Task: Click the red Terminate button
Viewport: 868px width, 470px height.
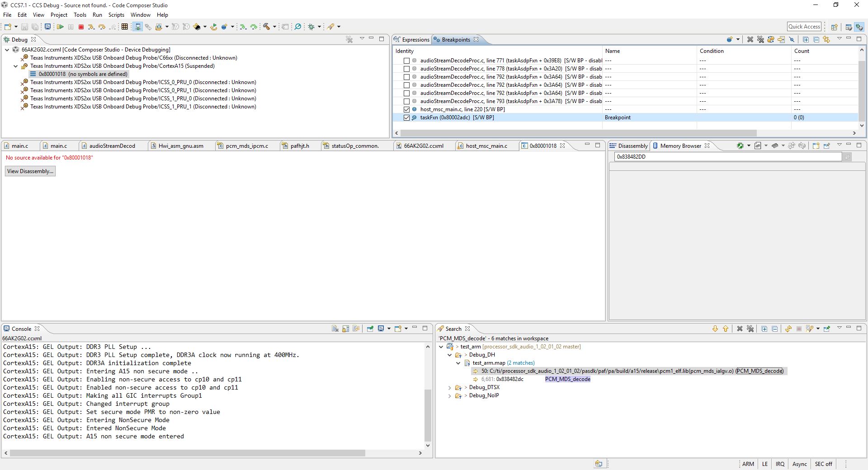Action: [x=81, y=27]
